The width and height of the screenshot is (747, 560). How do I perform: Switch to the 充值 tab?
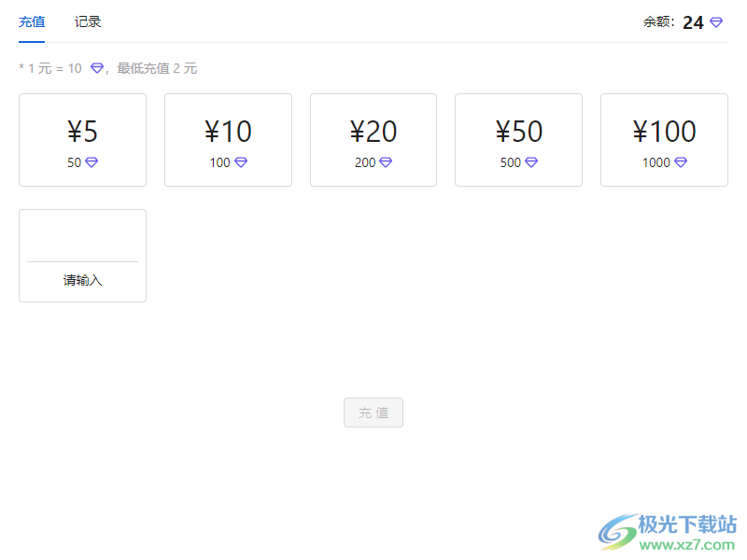[x=32, y=21]
